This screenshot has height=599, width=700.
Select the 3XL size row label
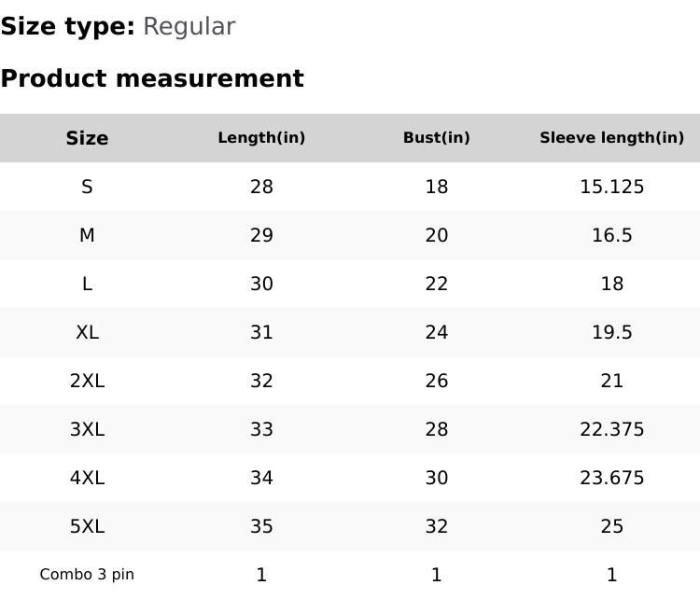coord(87,429)
